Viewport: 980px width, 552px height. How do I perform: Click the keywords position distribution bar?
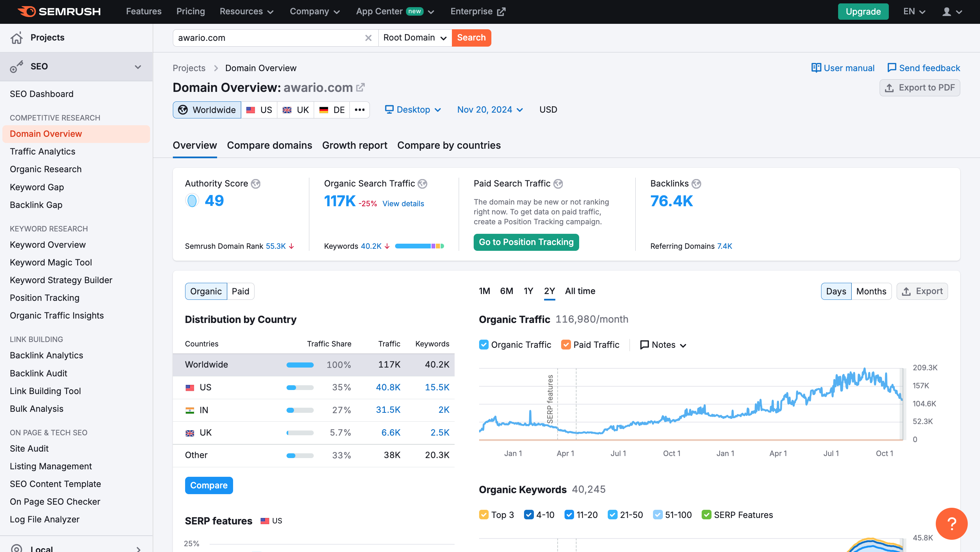coord(419,246)
